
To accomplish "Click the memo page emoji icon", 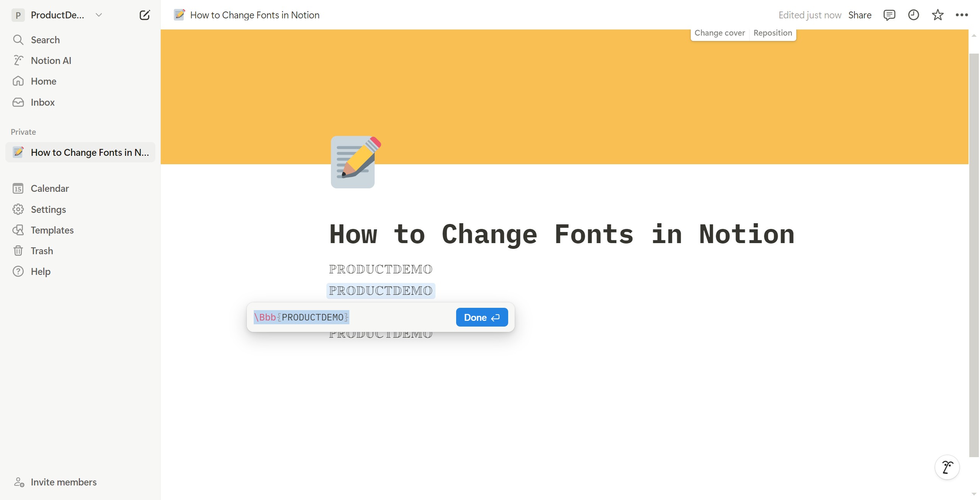I will pyautogui.click(x=355, y=162).
